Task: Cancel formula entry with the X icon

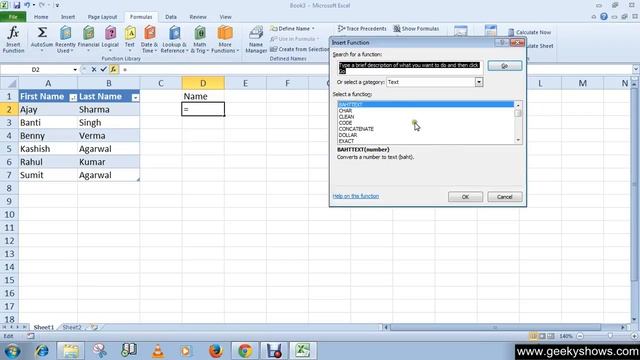Action: 94,69
